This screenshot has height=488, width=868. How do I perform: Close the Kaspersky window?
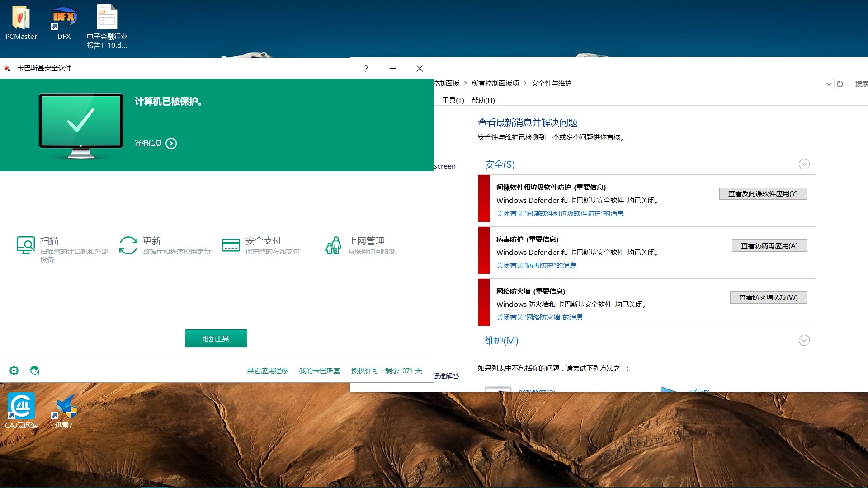pos(420,68)
